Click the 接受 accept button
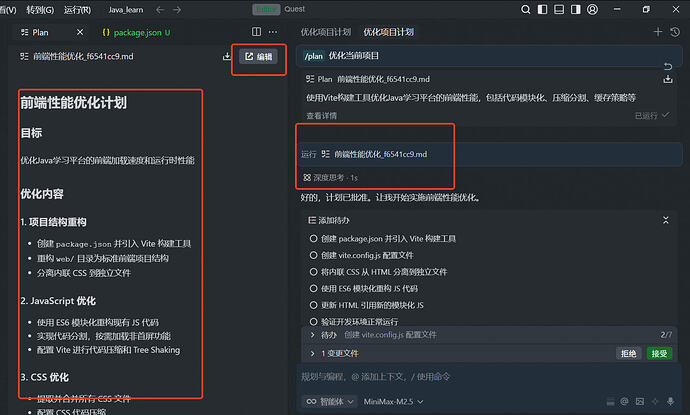 click(659, 353)
